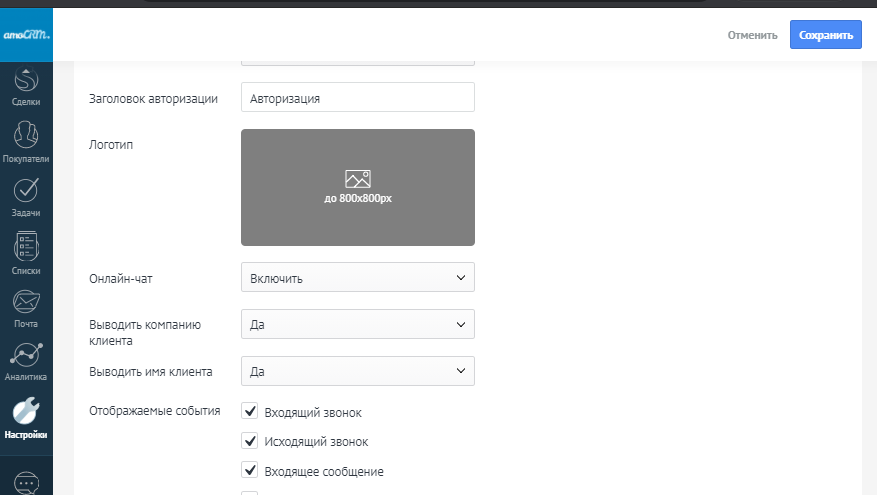Upload logo via the image placeholder
Image resolution: width=877 pixels, height=495 pixels.
click(357, 187)
